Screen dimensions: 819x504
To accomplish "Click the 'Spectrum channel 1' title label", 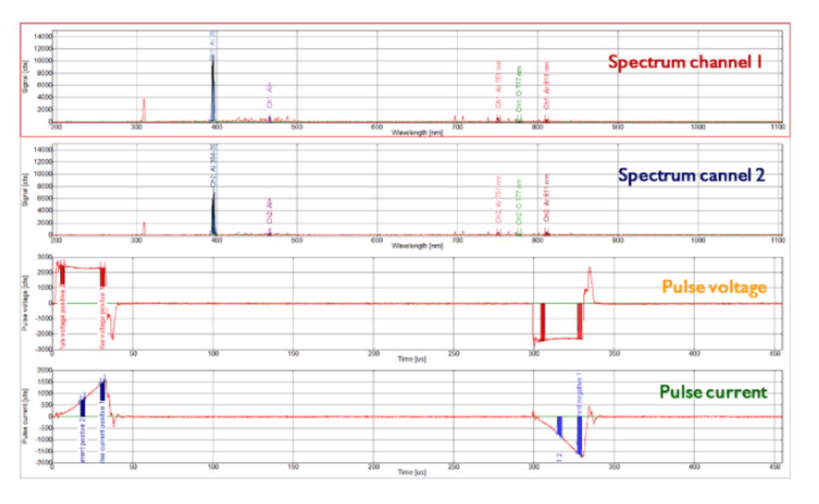I will coord(685,62).
